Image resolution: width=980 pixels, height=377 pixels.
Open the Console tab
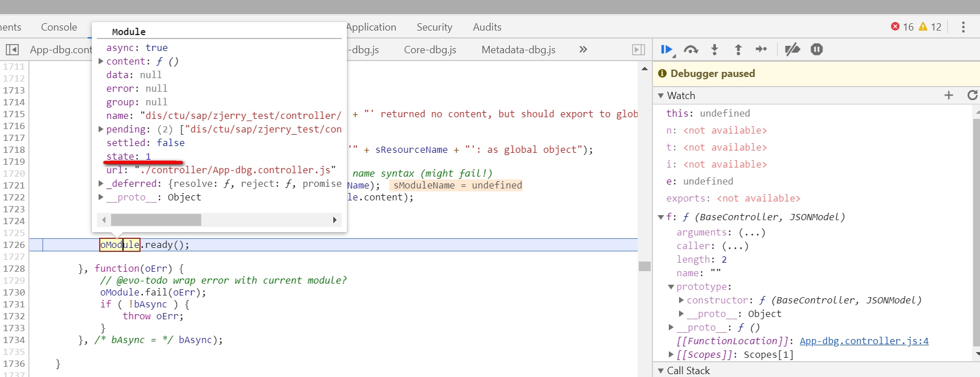(59, 27)
